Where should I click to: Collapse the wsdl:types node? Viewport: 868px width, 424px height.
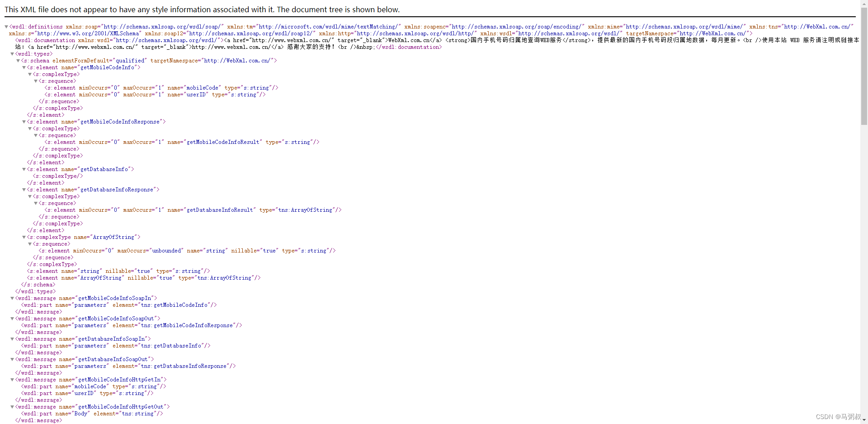[12, 54]
